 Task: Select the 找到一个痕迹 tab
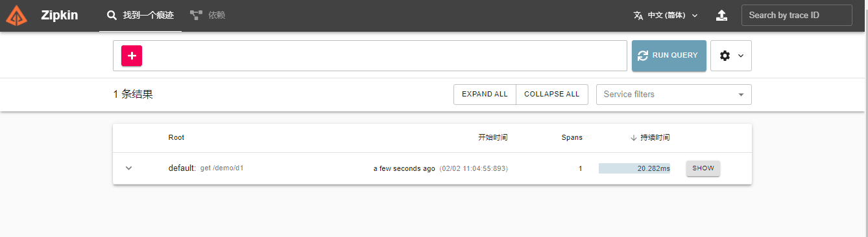click(x=140, y=16)
